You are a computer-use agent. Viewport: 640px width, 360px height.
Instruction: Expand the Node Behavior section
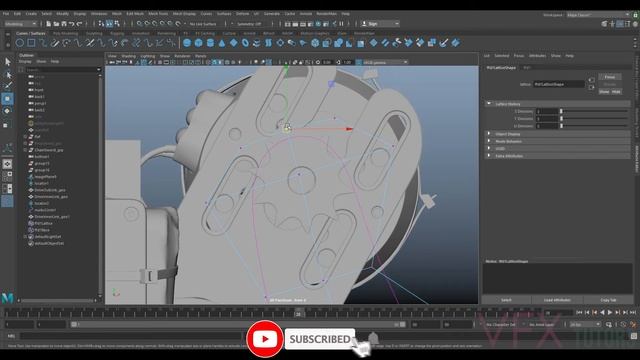(489, 141)
